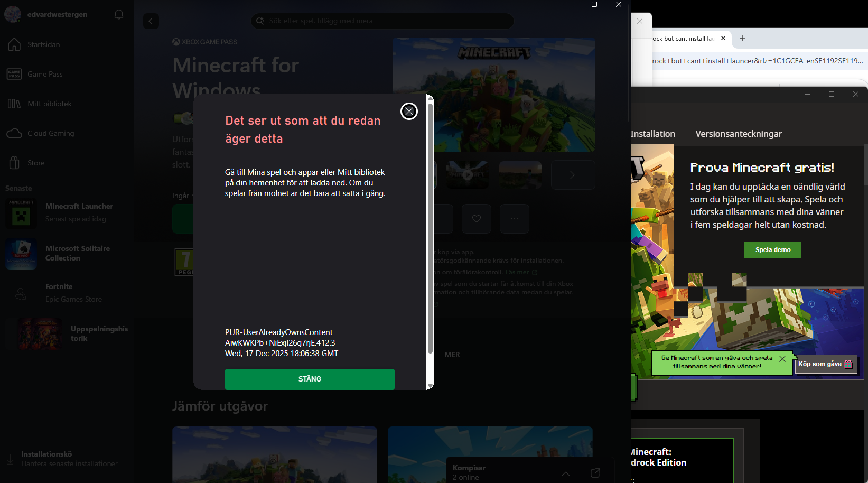Open Minecraft Bedrock Edition card in launcher
868x483 pixels.
(683, 460)
